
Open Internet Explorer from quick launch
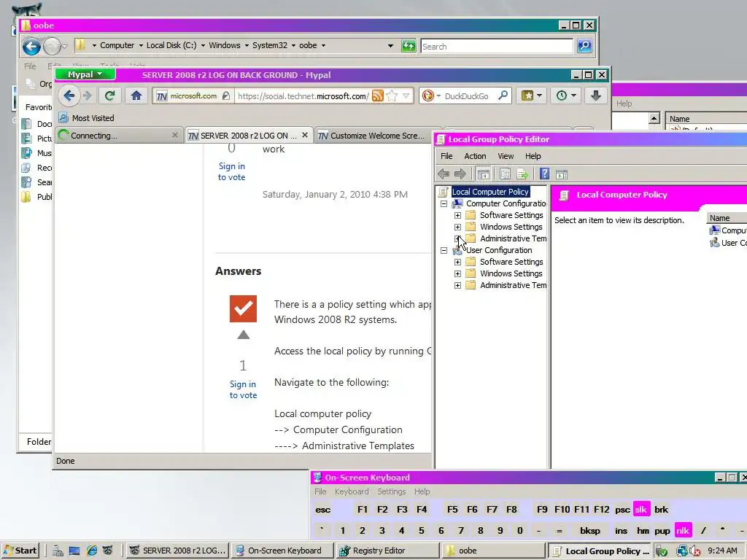[91, 551]
